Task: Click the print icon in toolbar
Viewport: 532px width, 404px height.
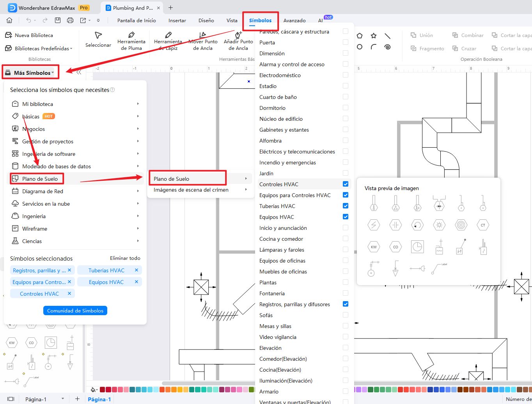Action: tap(70, 20)
